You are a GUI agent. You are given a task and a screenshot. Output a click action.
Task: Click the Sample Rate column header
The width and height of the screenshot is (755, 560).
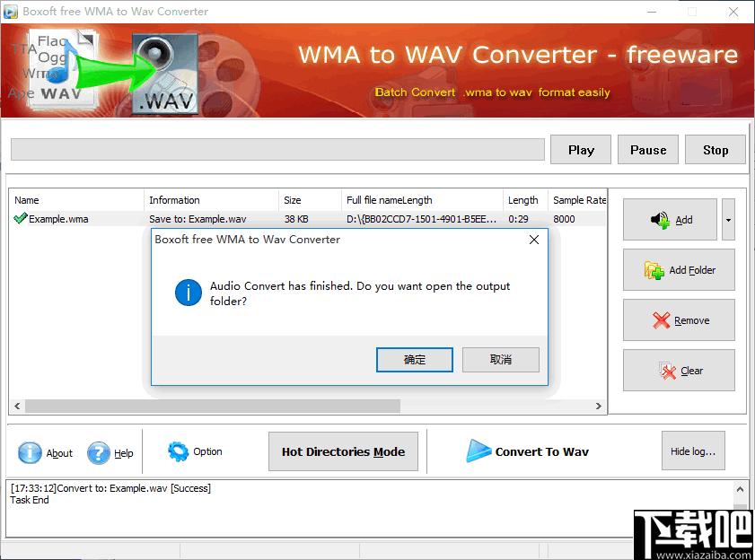[577, 200]
